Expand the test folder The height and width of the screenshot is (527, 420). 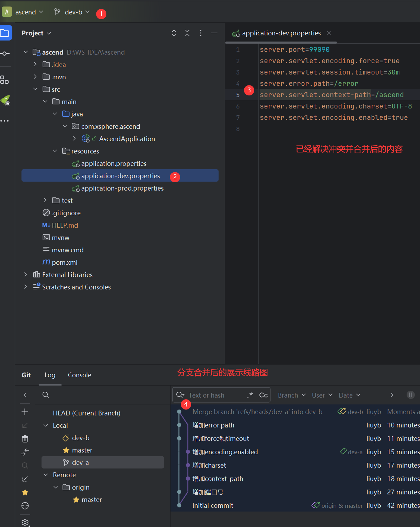click(45, 201)
